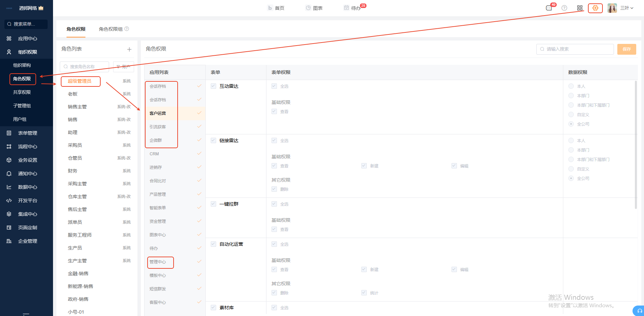Select 本部门 radio for 互动雷达 data permission
The image size is (644, 316).
(571, 96)
